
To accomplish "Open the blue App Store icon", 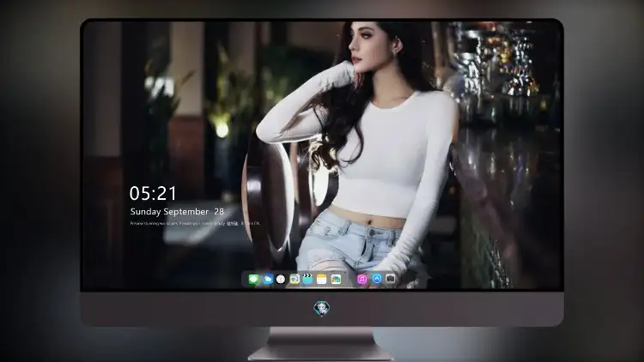I will (377, 279).
